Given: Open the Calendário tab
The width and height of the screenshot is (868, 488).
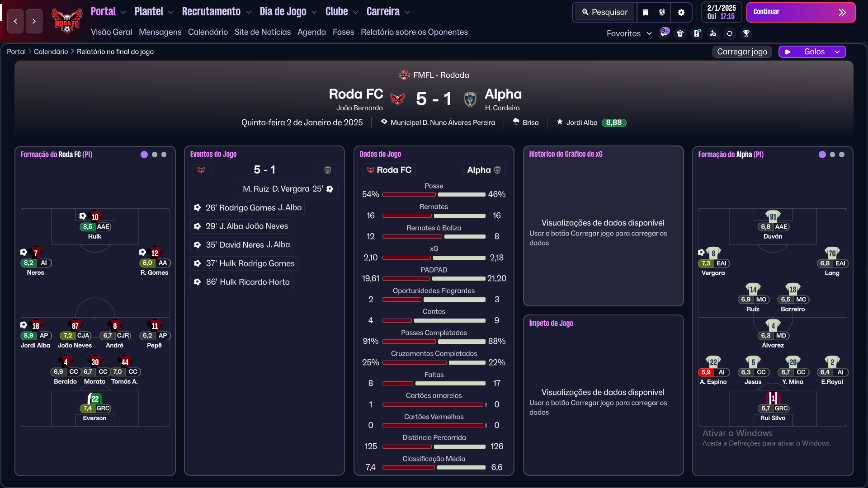Looking at the screenshot, I should [208, 32].
